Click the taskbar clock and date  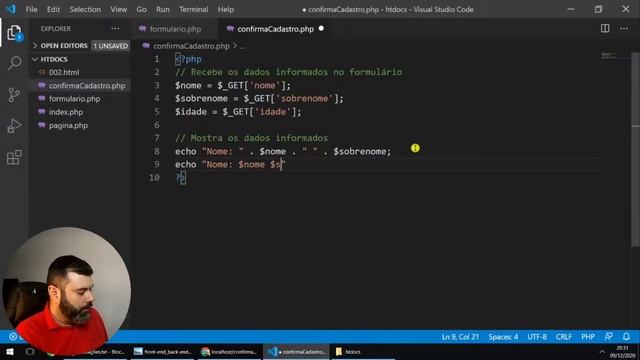622,351
